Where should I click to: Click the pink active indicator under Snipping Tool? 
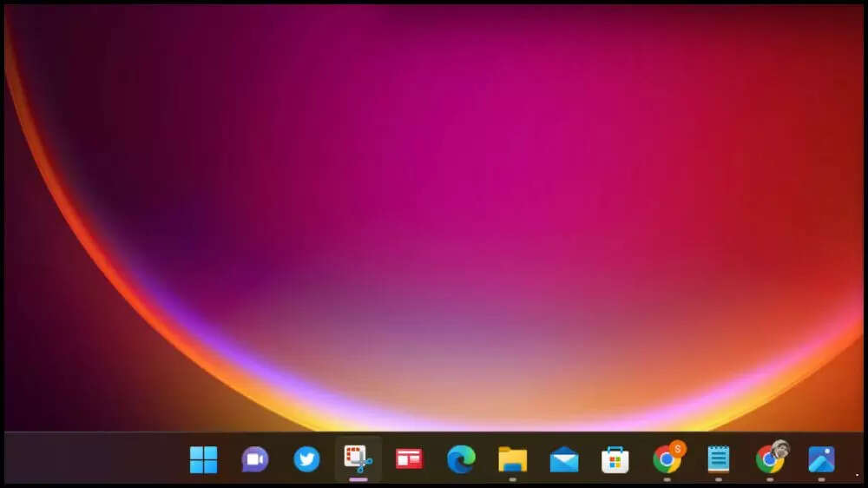358,478
